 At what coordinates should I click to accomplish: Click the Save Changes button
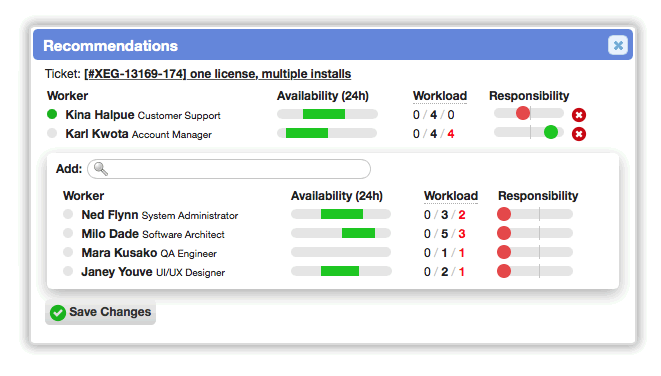pos(100,312)
